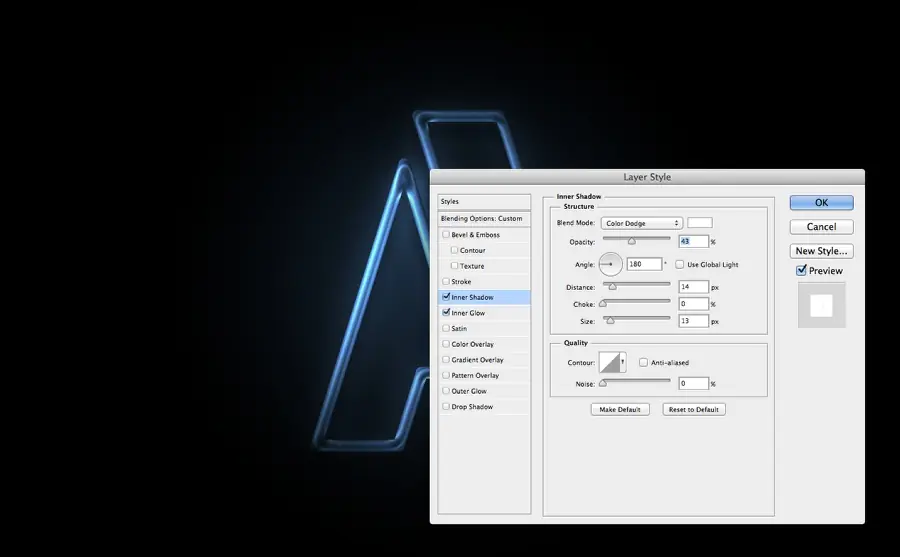Viewport: 900px width, 557px height.
Task: Open the shadow color swatch
Action: (x=700, y=223)
